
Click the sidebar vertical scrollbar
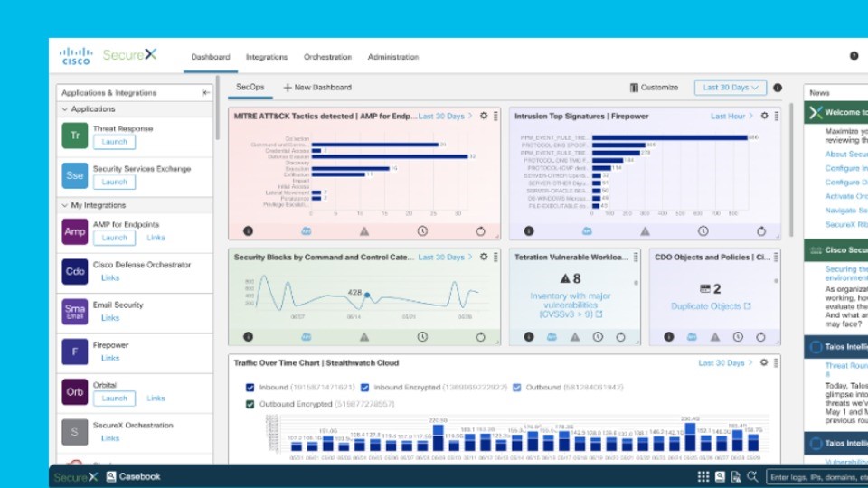(x=218, y=108)
